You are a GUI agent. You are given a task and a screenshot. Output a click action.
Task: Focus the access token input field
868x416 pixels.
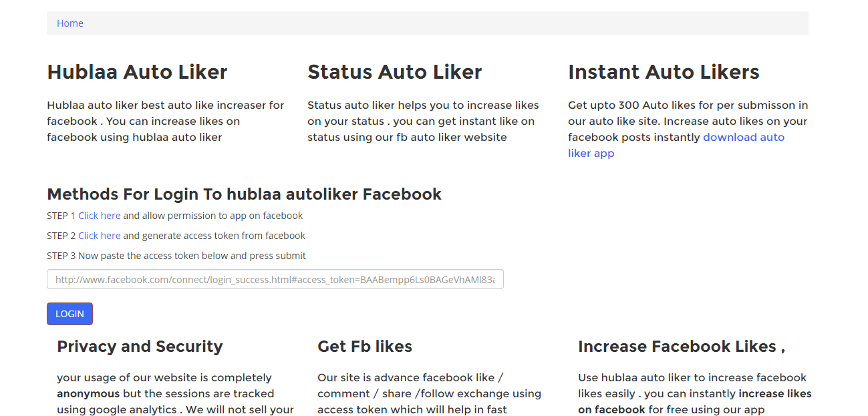coord(275,280)
